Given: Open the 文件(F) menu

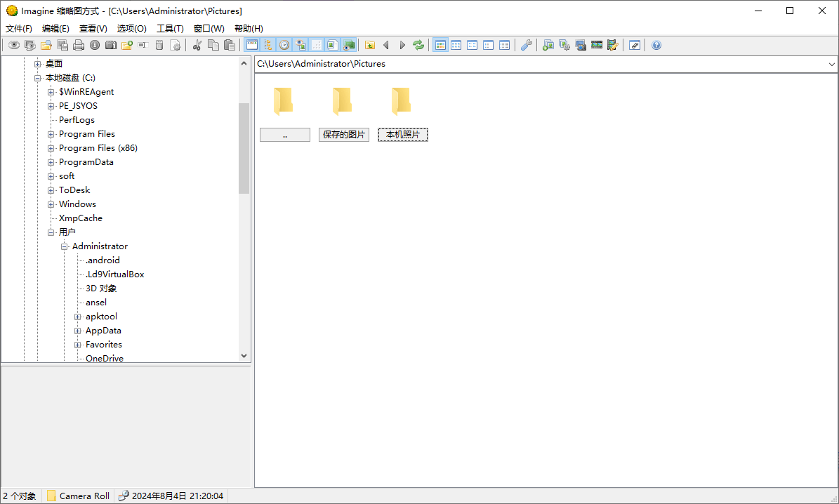Looking at the screenshot, I should pyautogui.click(x=18, y=28).
